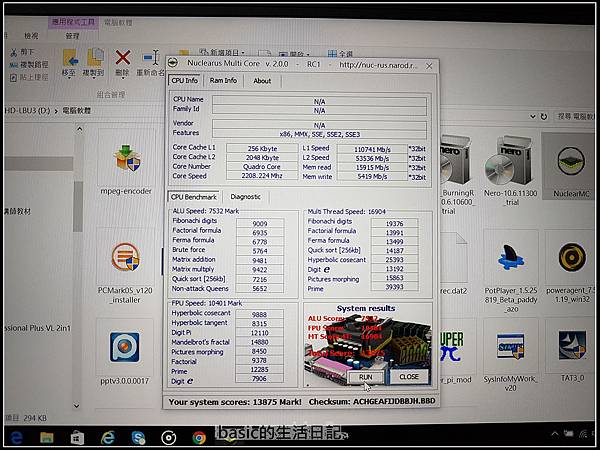
Task: Click the 剪下 scissors icon in ribbon
Action: point(14,52)
